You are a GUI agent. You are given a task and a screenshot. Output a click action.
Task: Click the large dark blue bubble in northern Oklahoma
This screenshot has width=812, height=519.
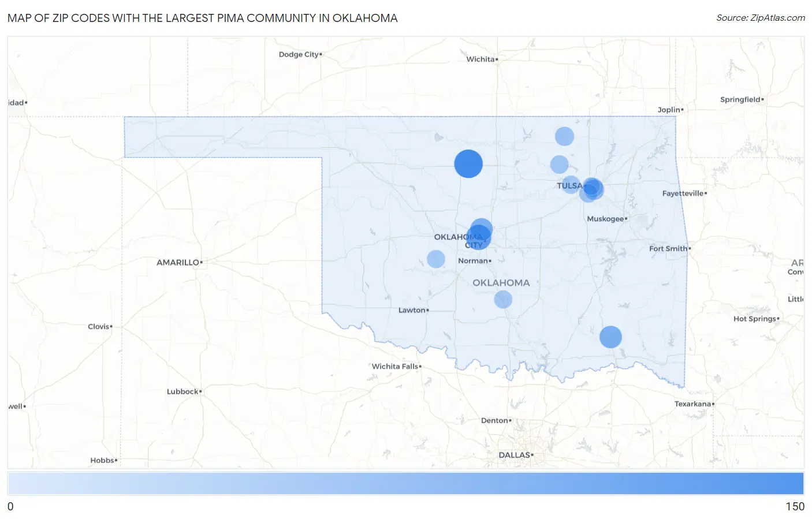click(x=468, y=163)
